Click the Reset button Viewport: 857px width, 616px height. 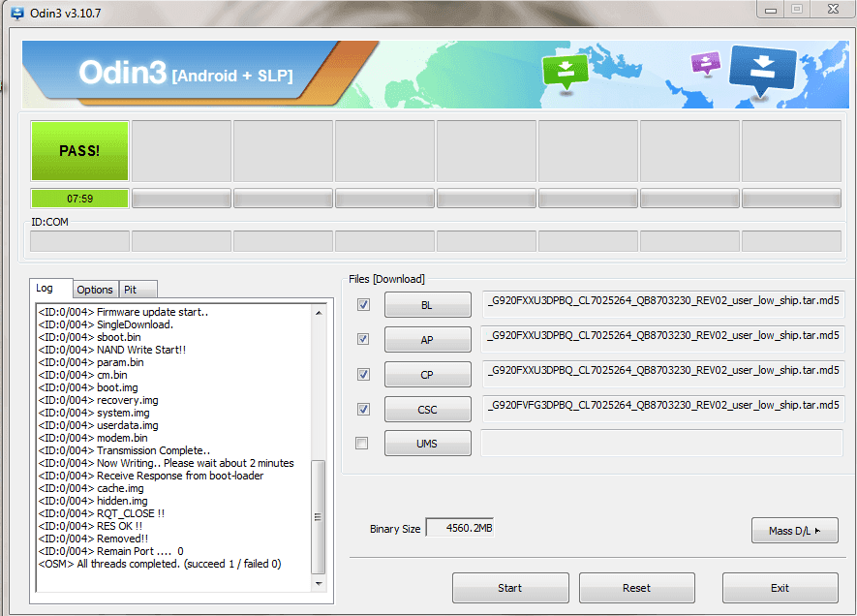[637, 588]
